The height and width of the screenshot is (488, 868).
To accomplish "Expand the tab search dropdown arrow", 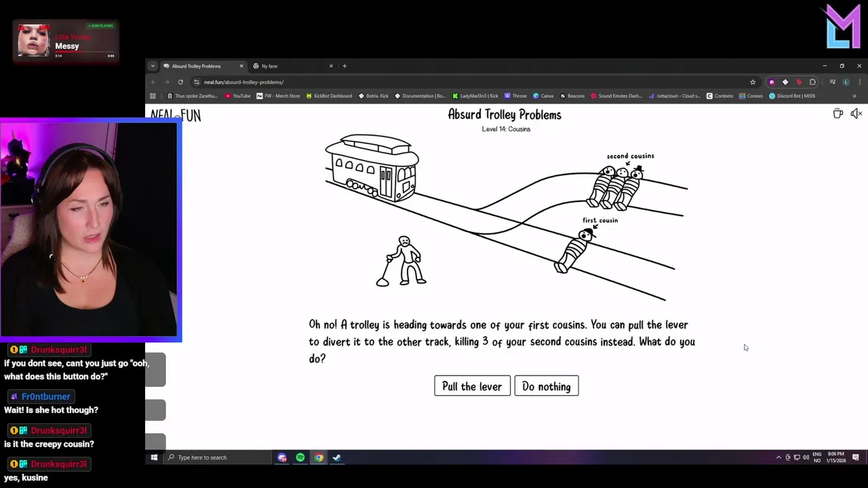I will pos(153,66).
